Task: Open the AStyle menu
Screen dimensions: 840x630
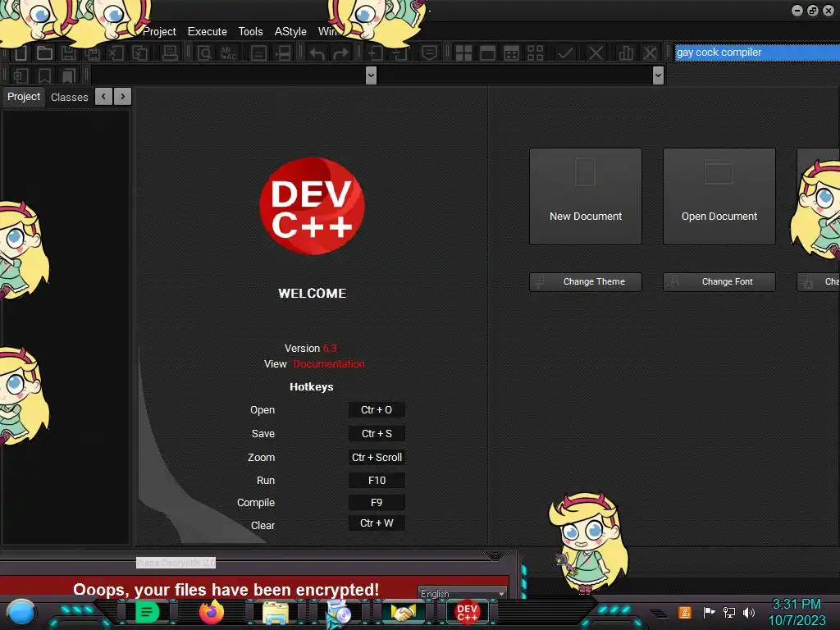Action: (x=290, y=32)
